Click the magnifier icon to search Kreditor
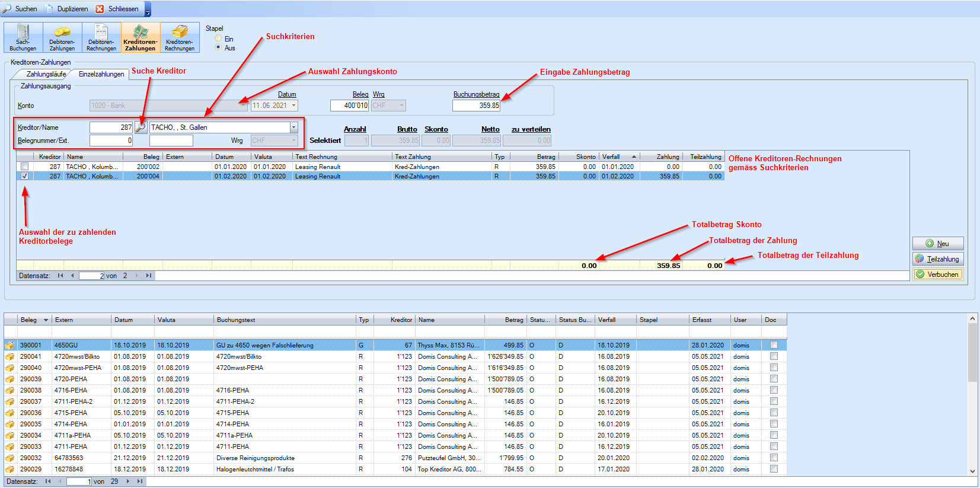Screen dimensions: 980x488 141,127
